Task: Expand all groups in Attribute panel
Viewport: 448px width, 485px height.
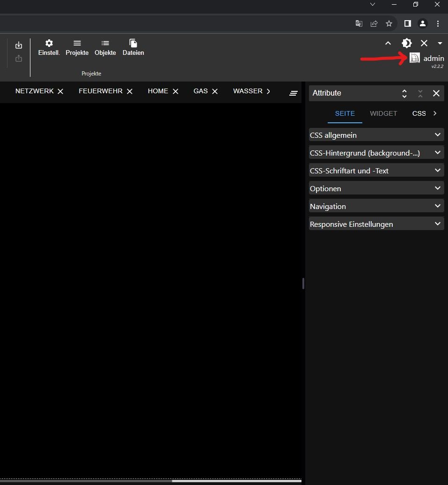Action: click(x=404, y=93)
